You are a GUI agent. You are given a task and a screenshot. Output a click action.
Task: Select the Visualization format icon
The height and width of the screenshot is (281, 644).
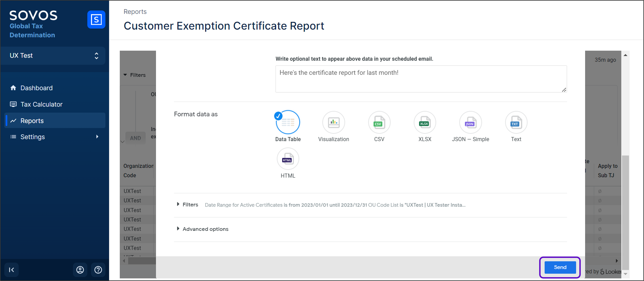tap(334, 122)
